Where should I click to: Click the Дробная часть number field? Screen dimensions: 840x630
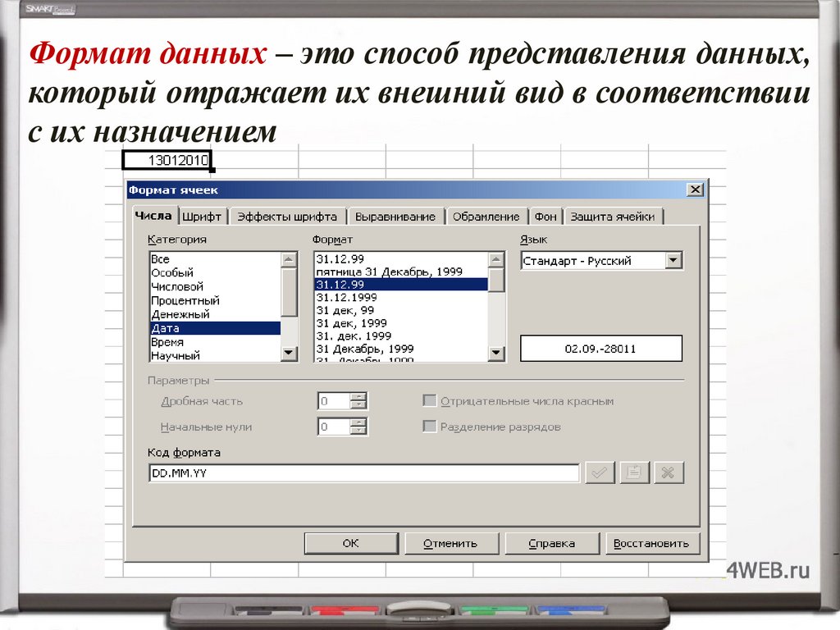click(x=334, y=400)
